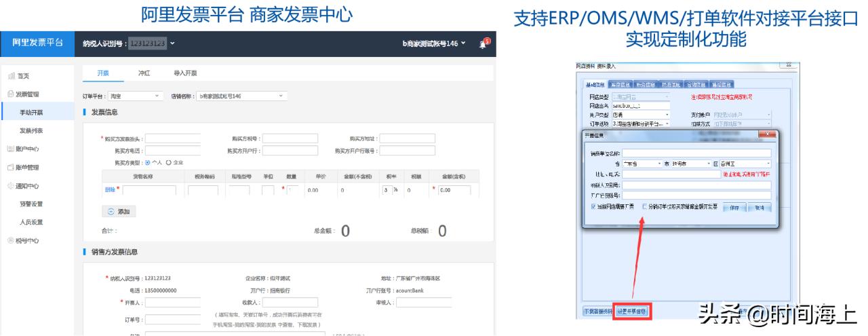Viewport: 868px width, 336px height.
Task: Select the 基础信息 tab in shop window
Action: (x=596, y=85)
